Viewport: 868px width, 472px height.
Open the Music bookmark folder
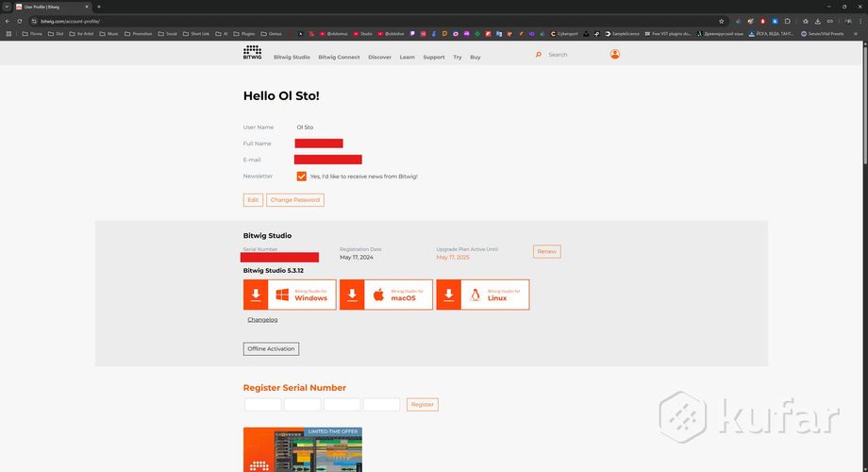108,34
